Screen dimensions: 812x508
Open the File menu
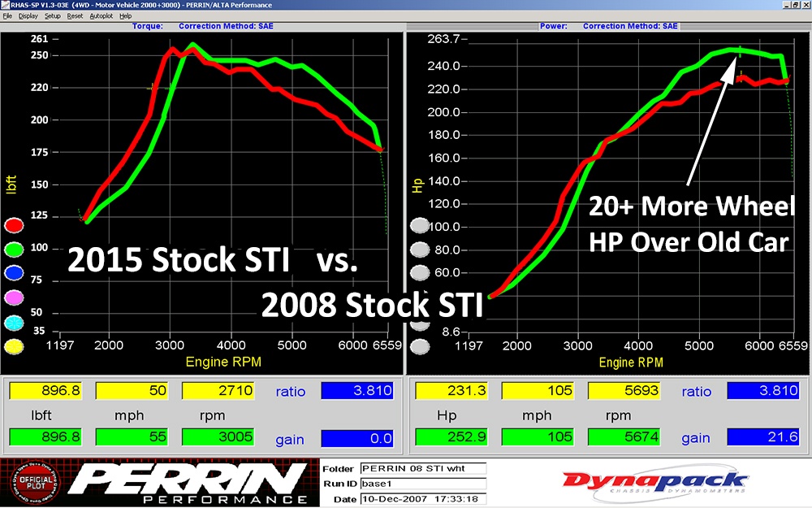pos(7,16)
